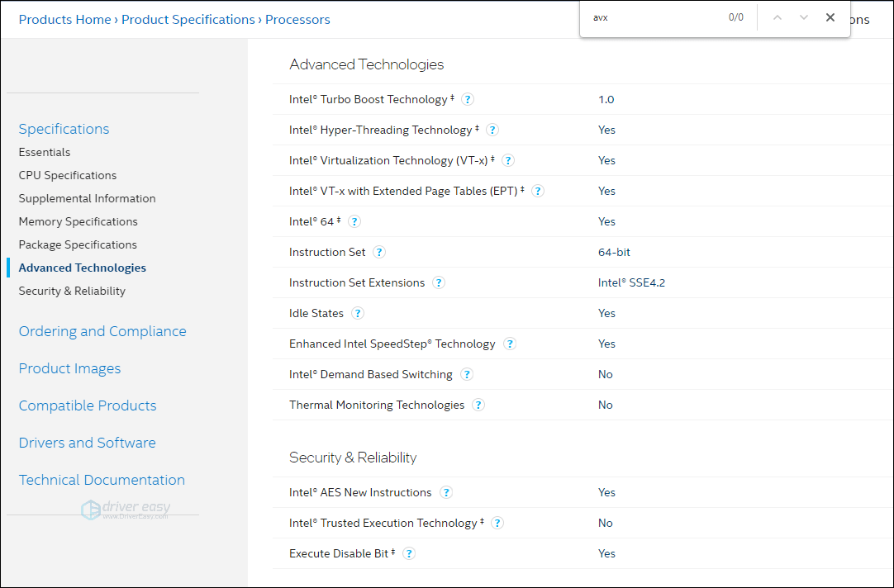Jump to CPU Specifications section

point(67,175)
